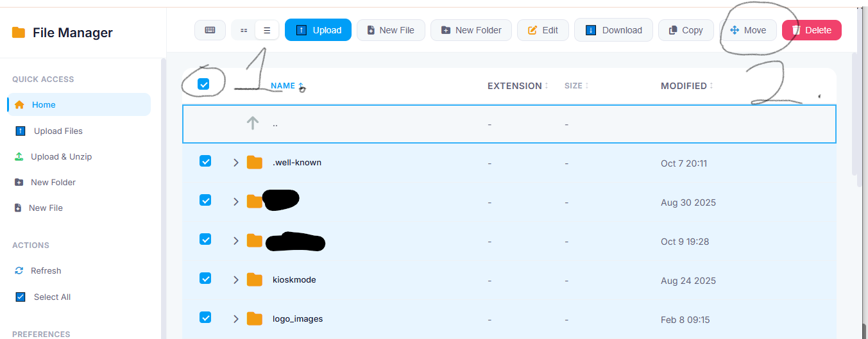
Task: Click the Download toolbar button
Action: pyautogui.click(x=613, y=30)
